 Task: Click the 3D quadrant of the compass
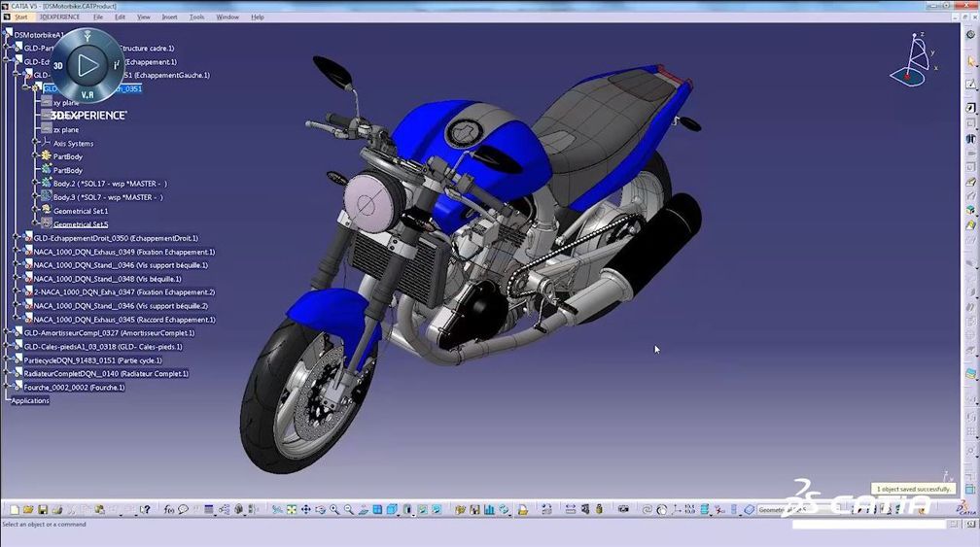58,65
